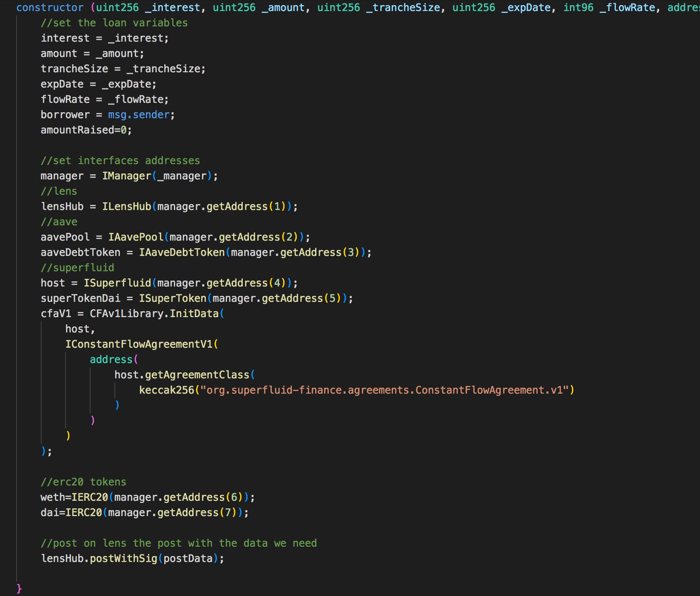Click the line 'expDate = _expDate;'
The width and height of the screenshot is (700, 596).
(x=99, y=84)
